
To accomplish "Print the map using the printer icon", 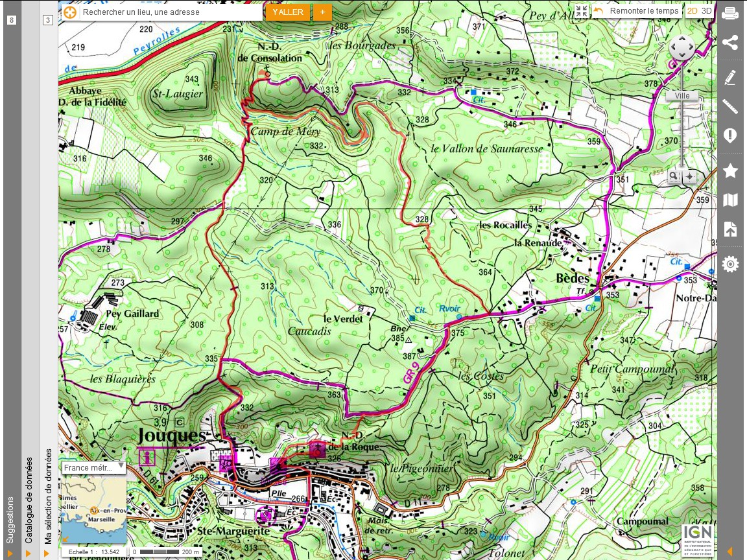I will pos(730,14).
